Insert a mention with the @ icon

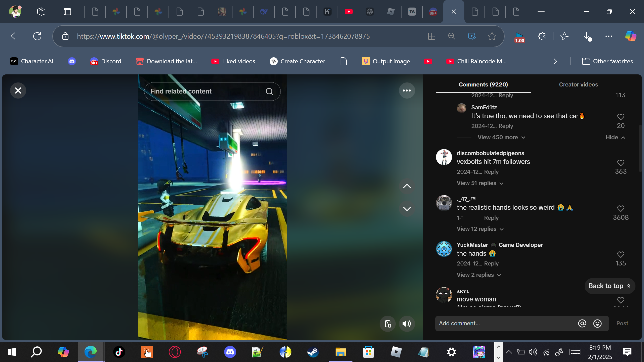[582, 324]
